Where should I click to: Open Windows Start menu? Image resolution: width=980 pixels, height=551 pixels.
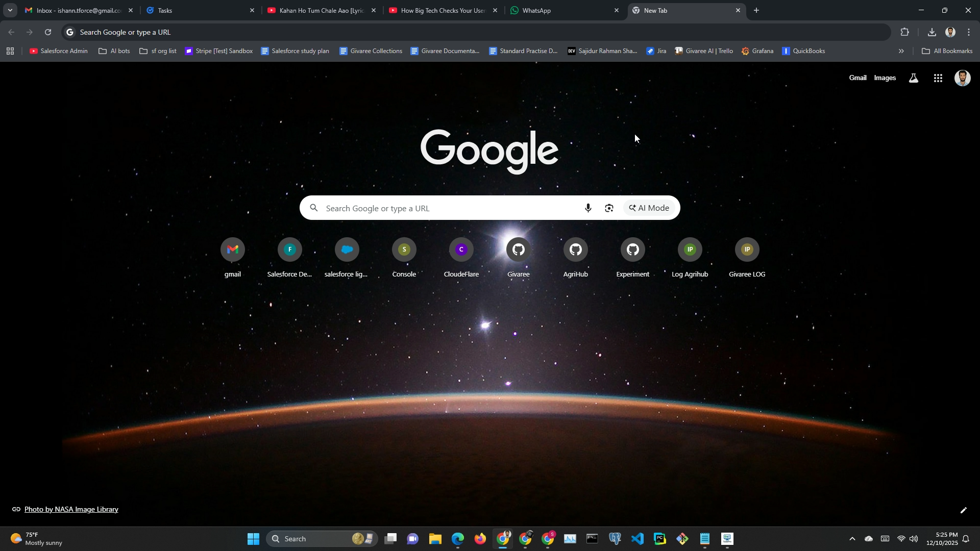[x=253, y=539]
